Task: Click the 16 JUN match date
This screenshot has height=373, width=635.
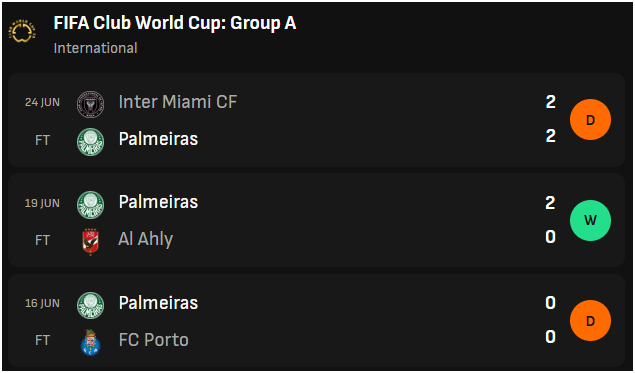Action: (42, 303)
